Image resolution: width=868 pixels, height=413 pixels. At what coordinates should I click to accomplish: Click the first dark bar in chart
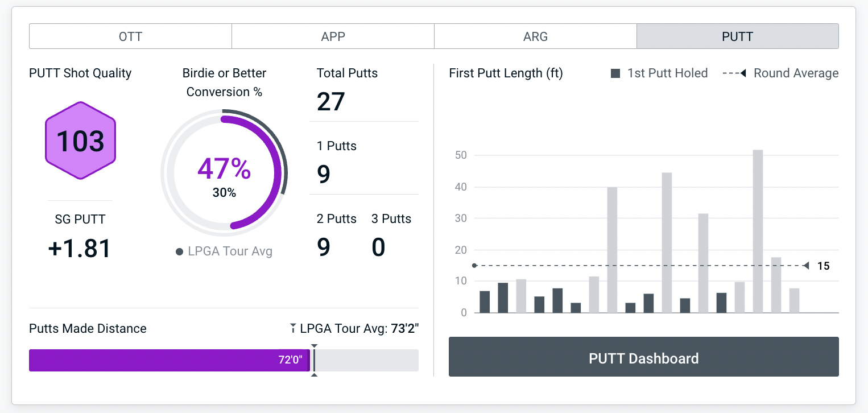coord(485,302)
